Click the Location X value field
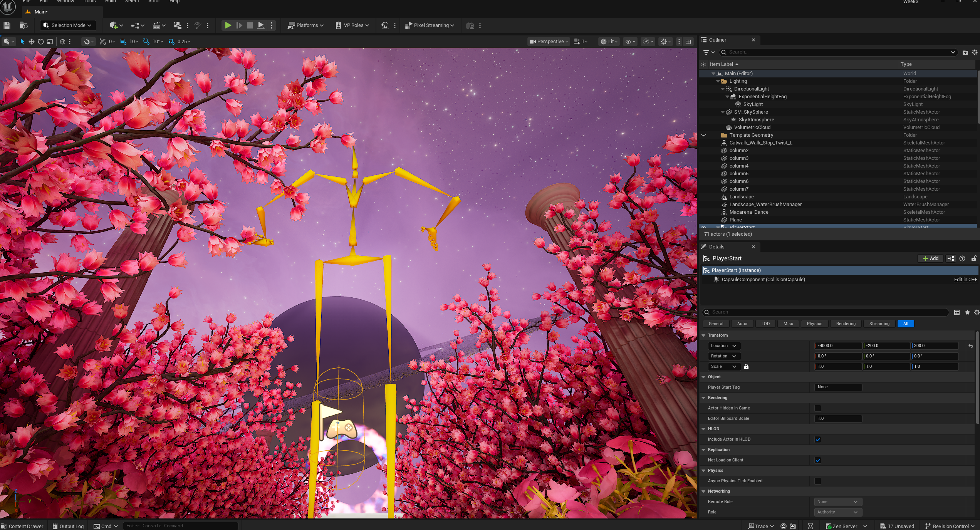This screenshot has width=980, height=530. click(838, 346)
